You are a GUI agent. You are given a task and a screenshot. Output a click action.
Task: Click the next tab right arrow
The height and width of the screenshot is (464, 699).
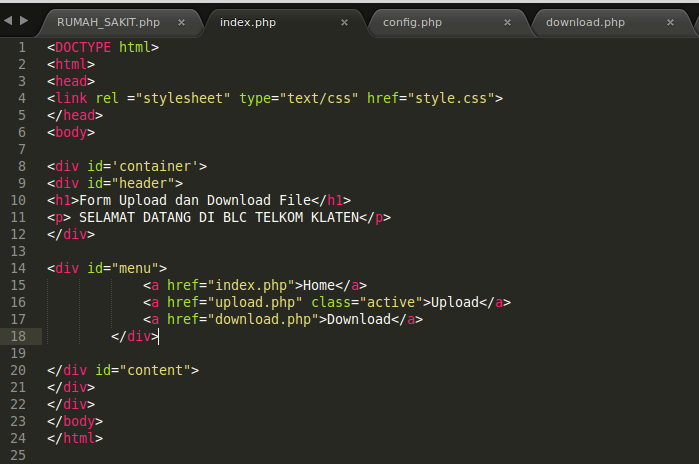click(24, 21)
